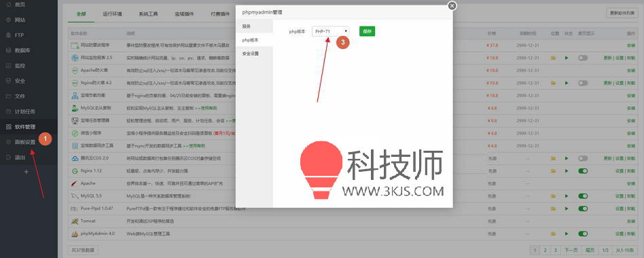Open folder icon for 网站监控报表 row
The image size is (644, 258).
(553, 58)
